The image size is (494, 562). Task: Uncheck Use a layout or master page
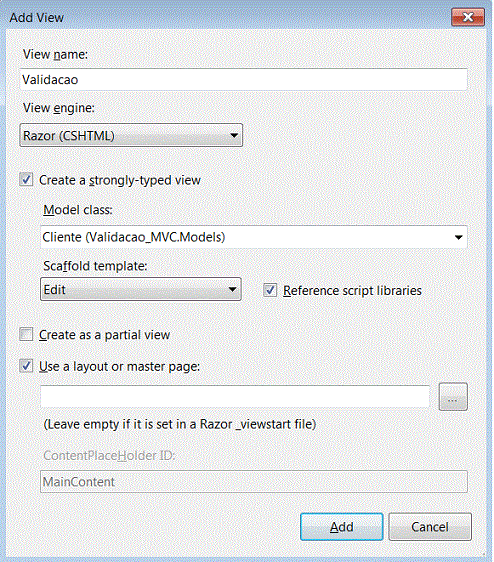point(26,366)
